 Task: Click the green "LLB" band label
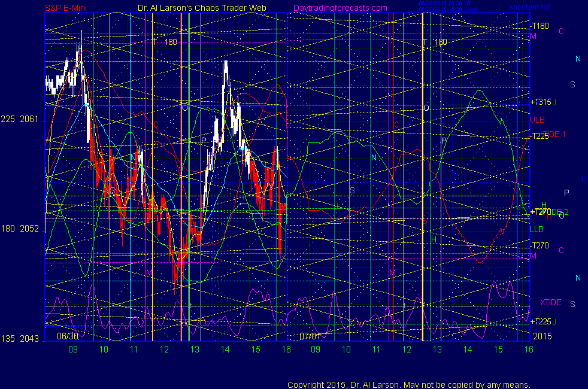[x=537, y=229]
